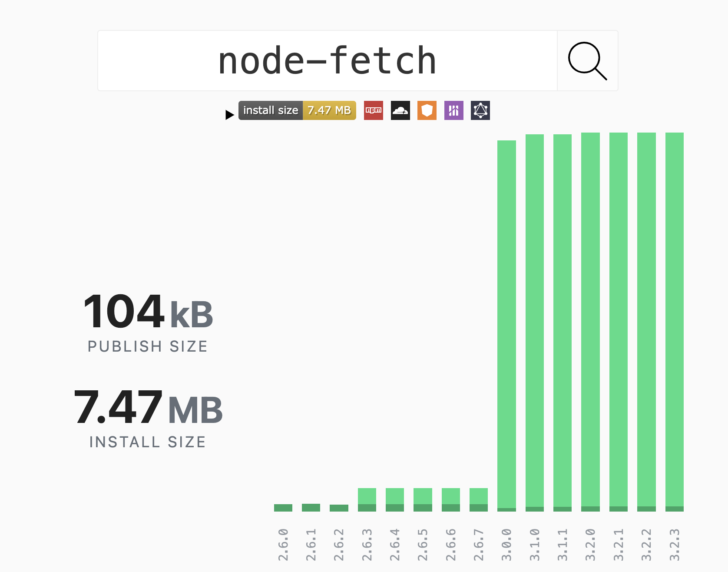Click the purple bars service icon
Image resolution: width=728 pixels, height=572 pixels.
(453, 110)
